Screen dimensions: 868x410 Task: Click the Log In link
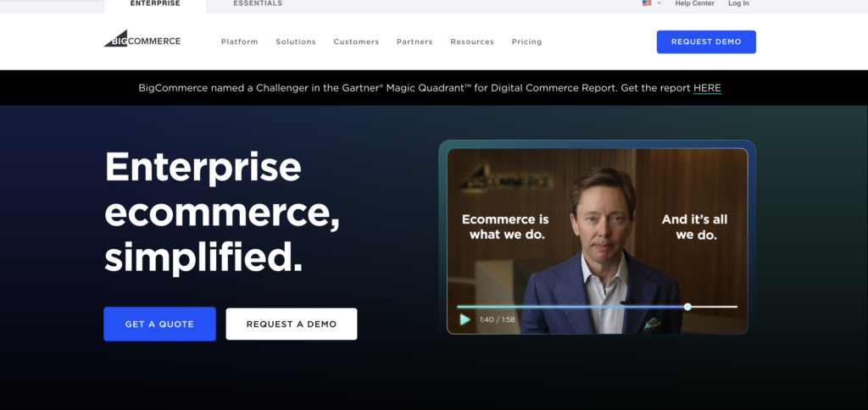738,3
